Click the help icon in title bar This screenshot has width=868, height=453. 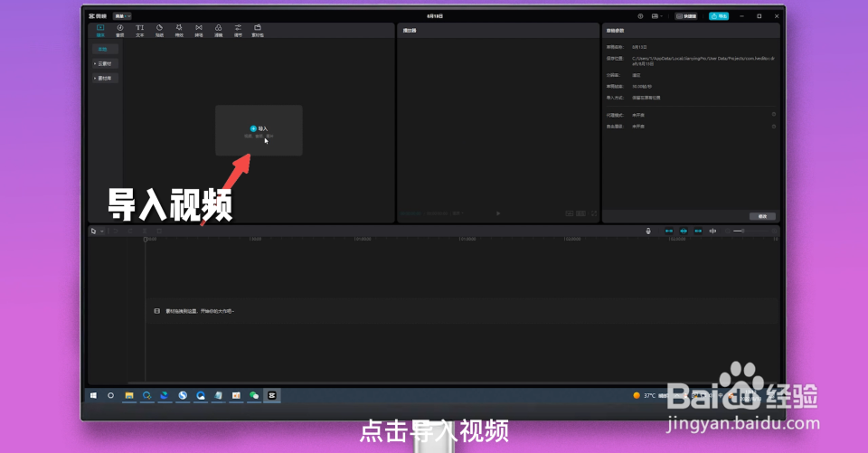pyautogui.click(x=640, y=16)
